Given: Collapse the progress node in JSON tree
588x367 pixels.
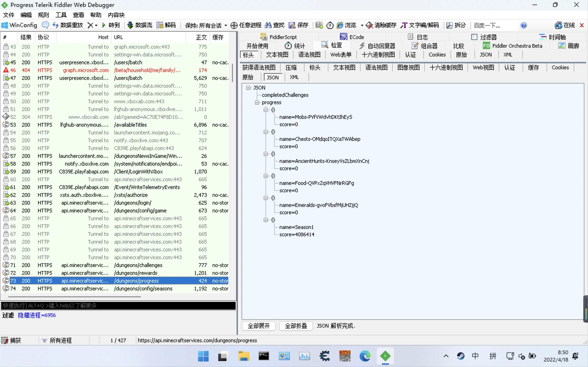Looking at the screenshot, I should click(x=257, y=103).
